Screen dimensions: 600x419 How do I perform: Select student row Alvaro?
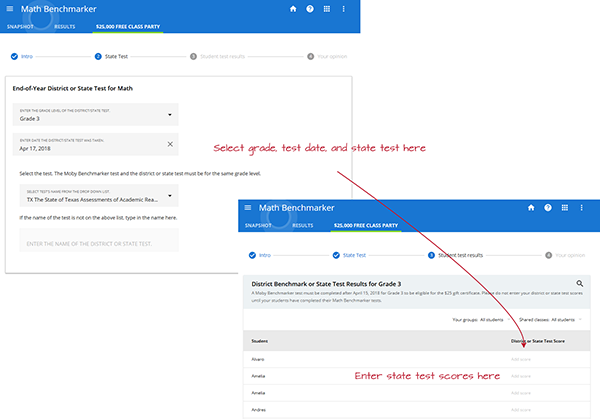tap(417, 359)
